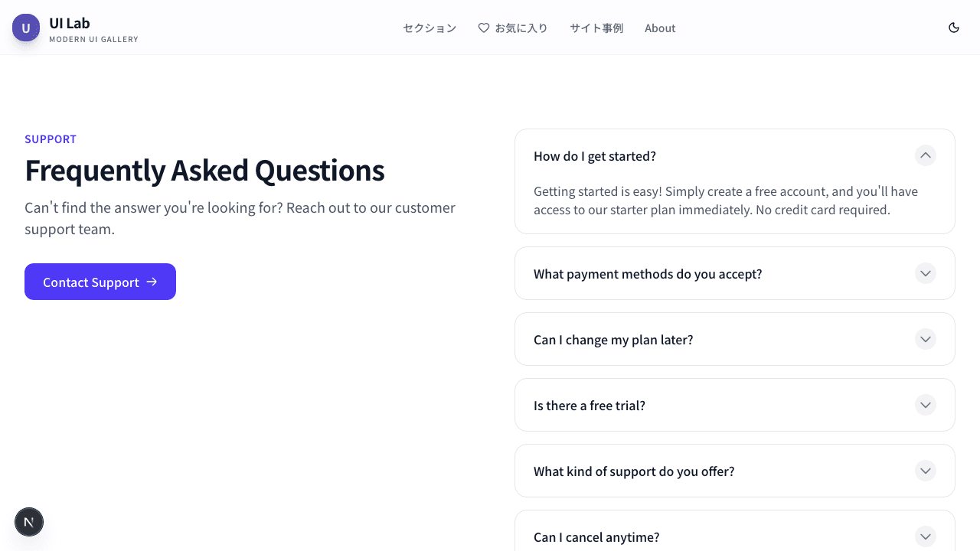Click the arrow icon in Contact Support

click(x=152, y=282)
